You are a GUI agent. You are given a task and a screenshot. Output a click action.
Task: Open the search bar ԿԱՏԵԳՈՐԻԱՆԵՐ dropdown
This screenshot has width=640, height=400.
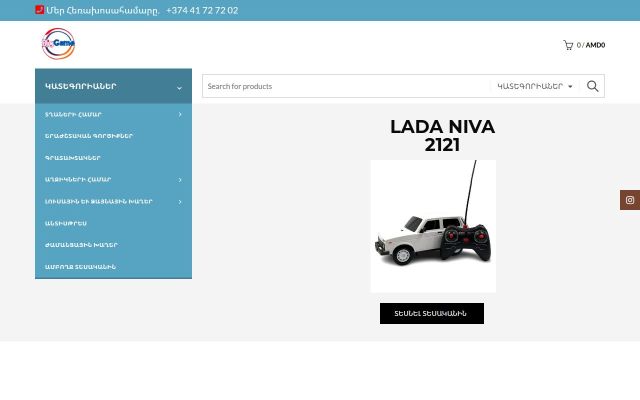(x=535, y=86)
